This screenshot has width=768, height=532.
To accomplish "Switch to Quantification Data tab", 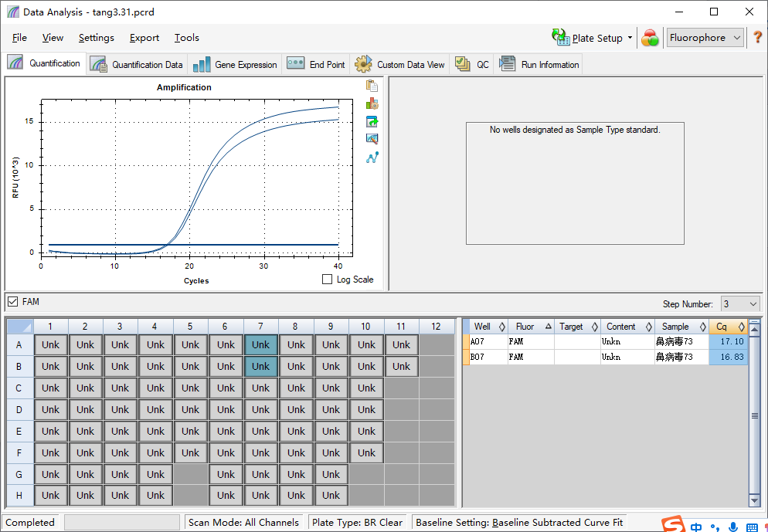I will (x=137, y=65).
